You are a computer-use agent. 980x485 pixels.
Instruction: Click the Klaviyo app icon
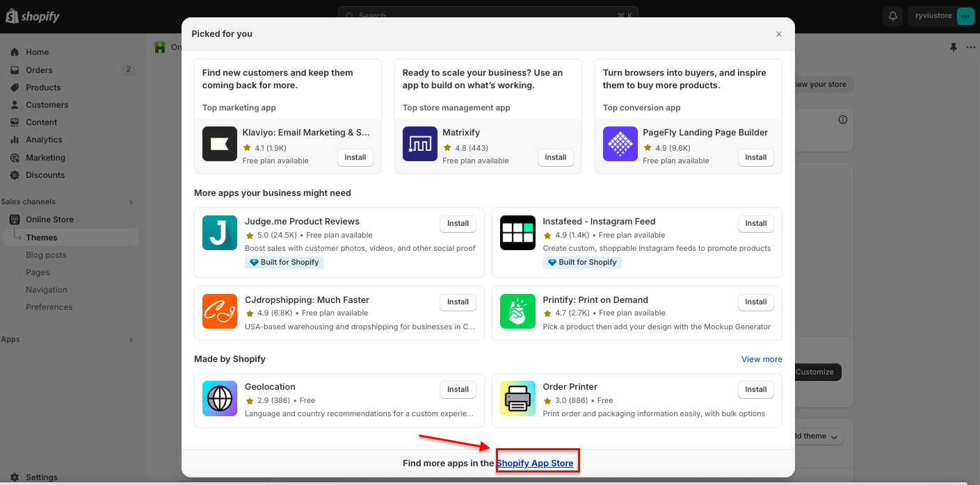click(x=220, y=144)
